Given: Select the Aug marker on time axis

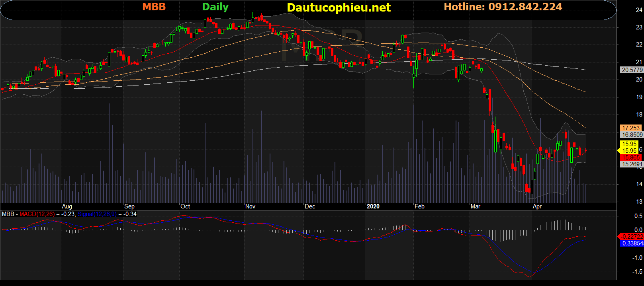Looking at the screenshot, I should (x=67, y=206).
